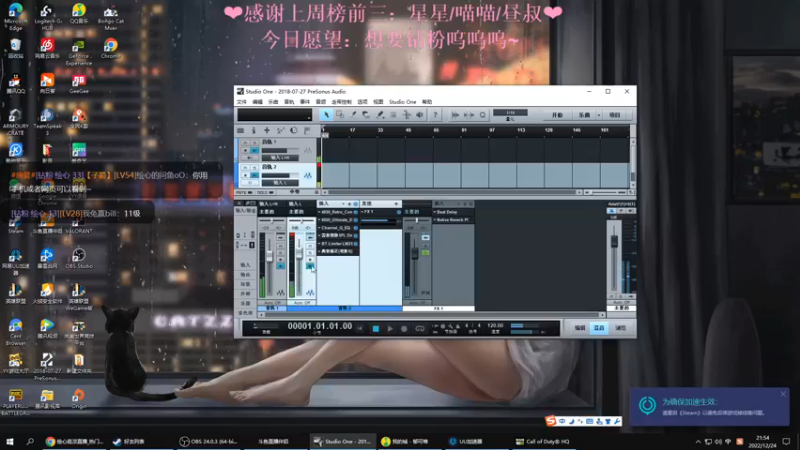This screenshot has width=800, height=450.
Task: Toggle Channel_G_EQ insert power button
Action: (x=356, y=228)
